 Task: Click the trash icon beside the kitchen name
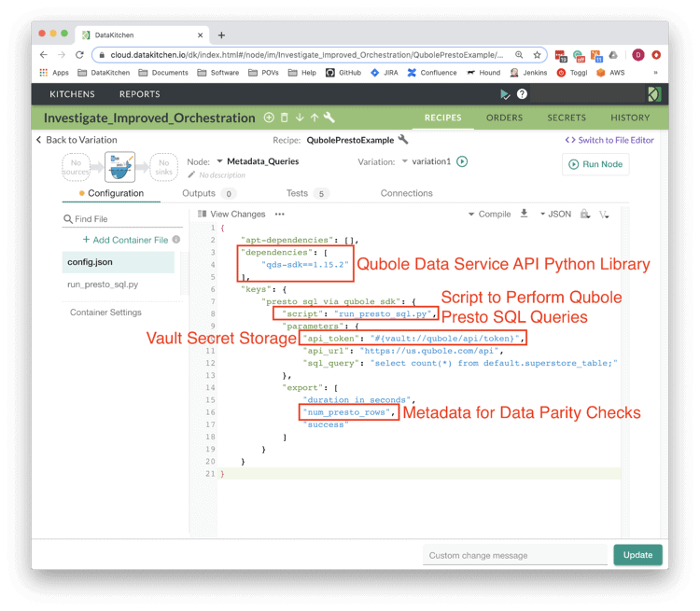click(x=284, y=118)
